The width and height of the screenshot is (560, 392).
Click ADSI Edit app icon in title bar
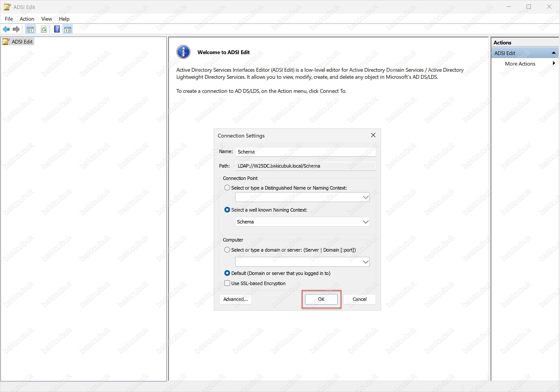7,7
